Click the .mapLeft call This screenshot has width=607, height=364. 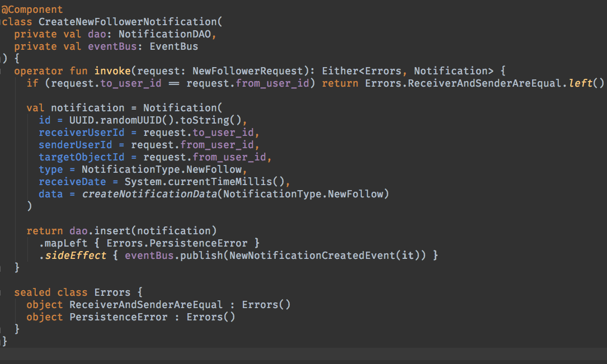click(63, 243)
